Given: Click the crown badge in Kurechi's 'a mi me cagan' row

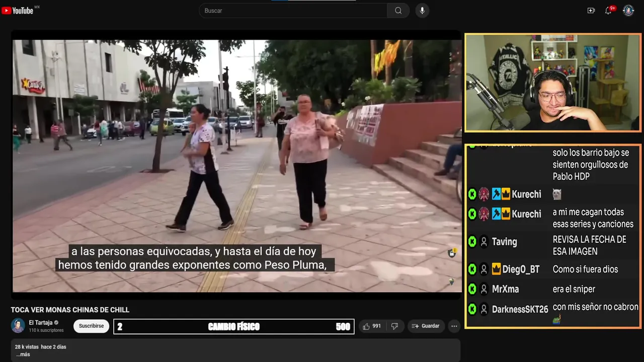Looking at the screenshot, I should 506,214.
